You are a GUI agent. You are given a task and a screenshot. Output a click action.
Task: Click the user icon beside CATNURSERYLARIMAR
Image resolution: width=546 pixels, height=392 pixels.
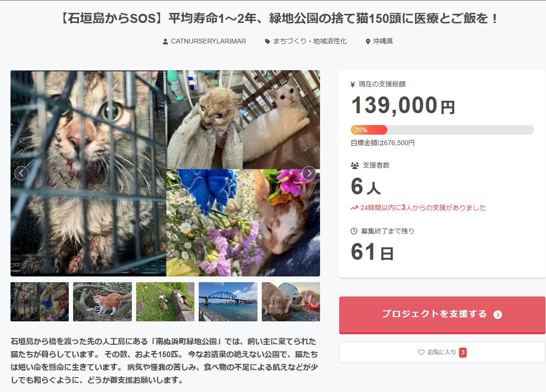[x=165, y=42]
